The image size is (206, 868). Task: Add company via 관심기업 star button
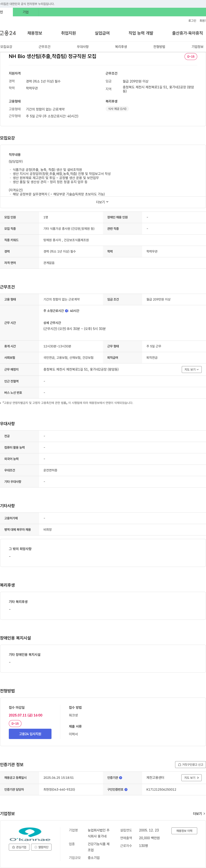(x=19, y=847)
